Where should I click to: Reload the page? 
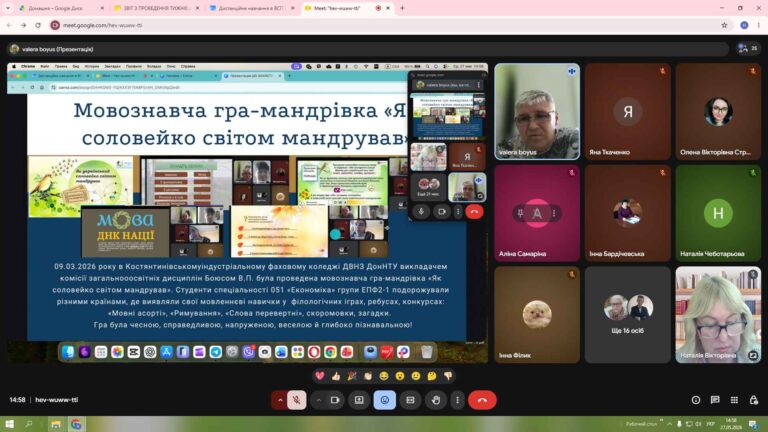point(38,25)
